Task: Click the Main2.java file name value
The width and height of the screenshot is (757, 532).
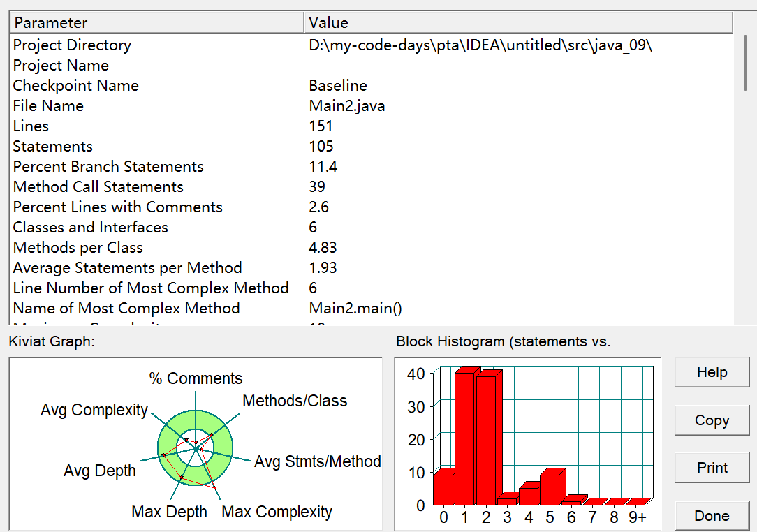Action: pyautogui.click(x=346, y=106)
